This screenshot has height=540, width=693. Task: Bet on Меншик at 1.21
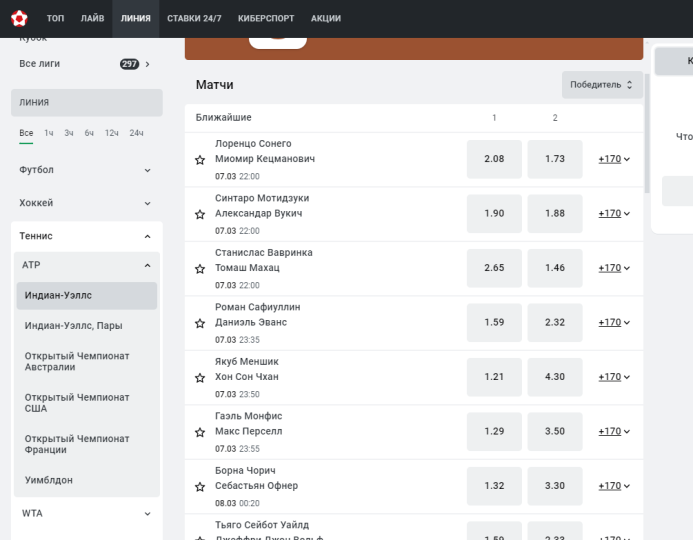[x=494, y=377]
